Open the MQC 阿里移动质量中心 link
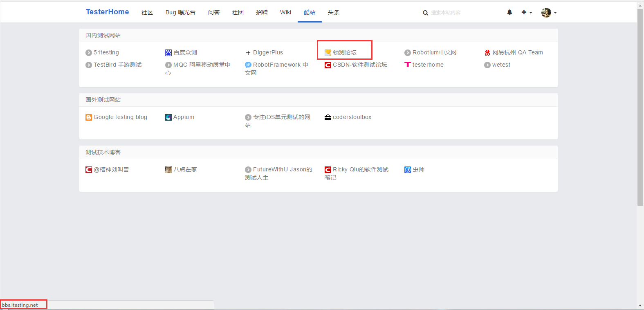Screen dimensions: 644x310 coord(198,69)
